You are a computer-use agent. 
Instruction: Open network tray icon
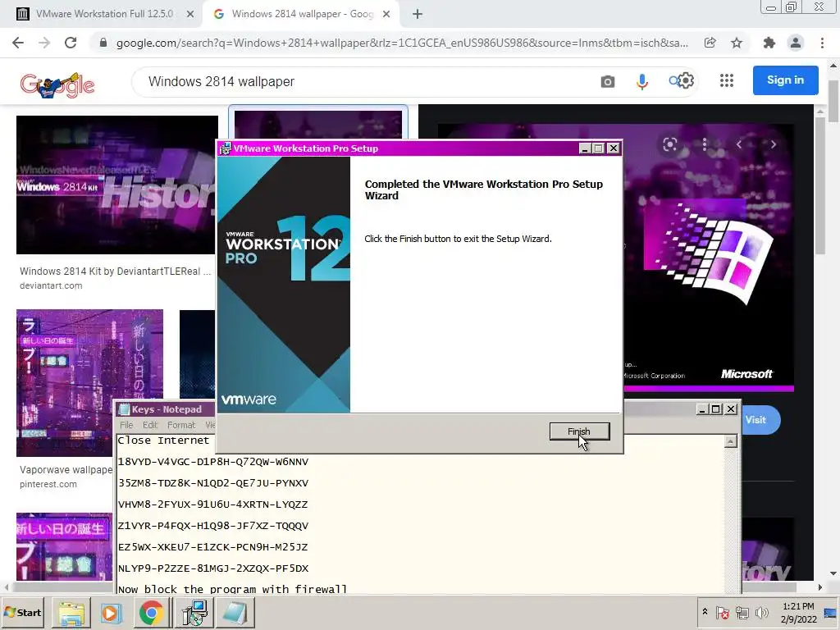point(742,612)
